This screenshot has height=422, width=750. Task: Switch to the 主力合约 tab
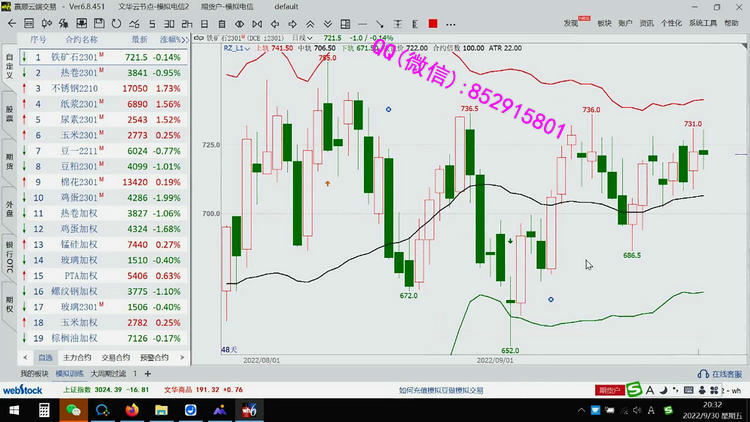pos(77,357)
